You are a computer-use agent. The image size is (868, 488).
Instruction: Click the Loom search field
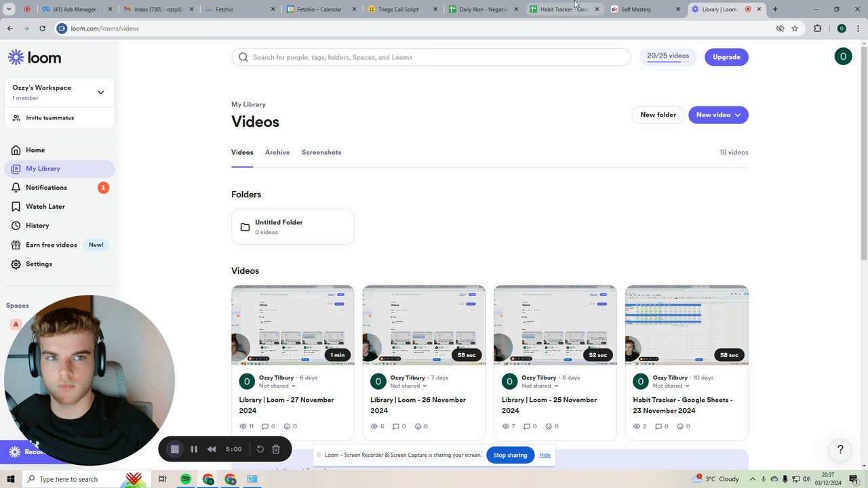coord(431,57)
